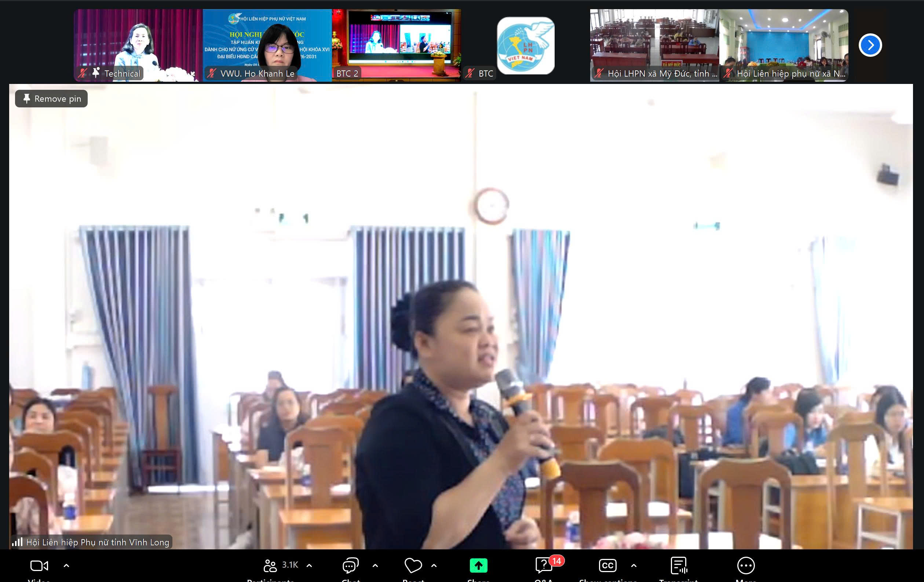The height and width of the screenshot is (582, 924).
Task: Expand the React options caret
Action: [434, 566]
